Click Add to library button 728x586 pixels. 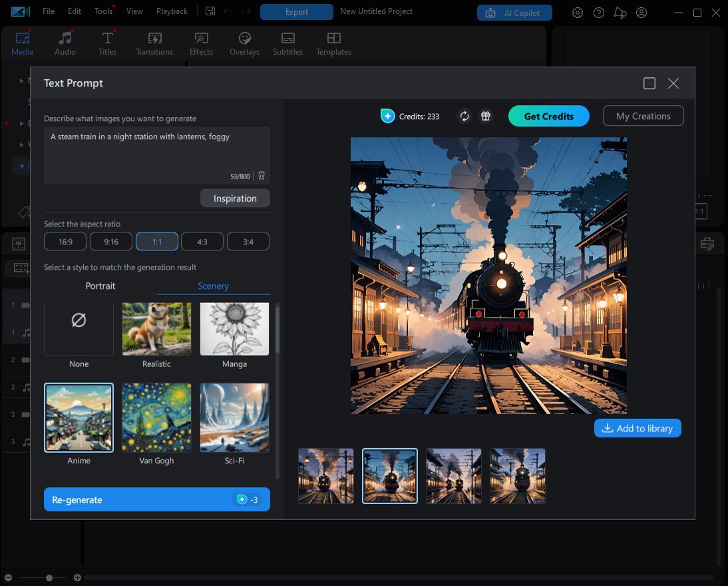coord(637,428)
